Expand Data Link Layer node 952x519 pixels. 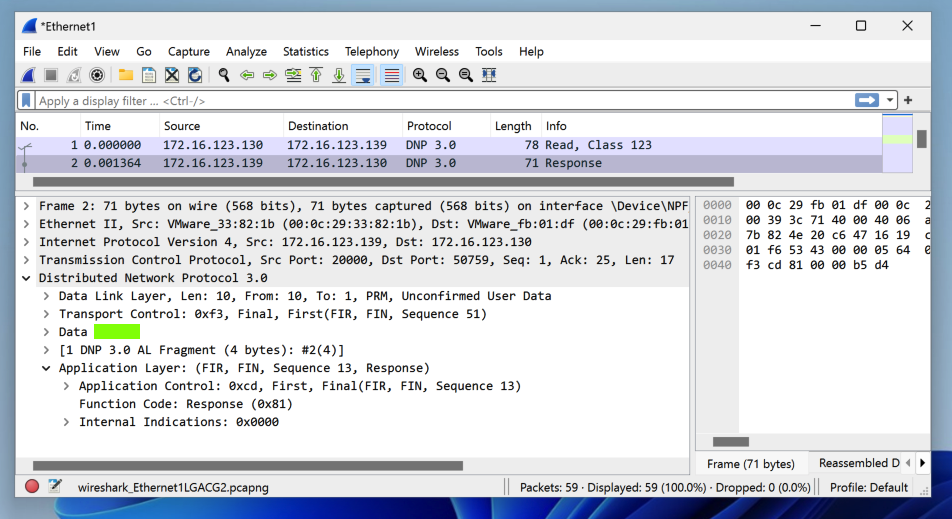(x=46, y=296)
